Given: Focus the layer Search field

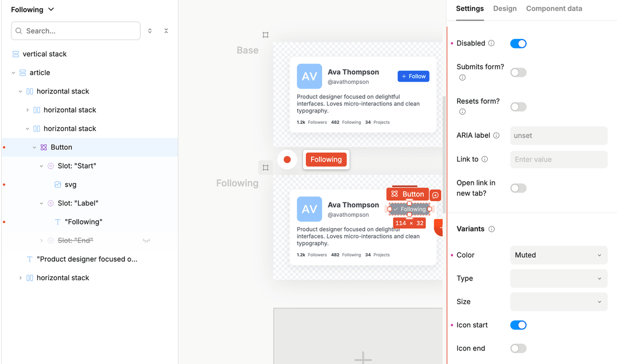Looking at the screenshot, I should [81, 31].
